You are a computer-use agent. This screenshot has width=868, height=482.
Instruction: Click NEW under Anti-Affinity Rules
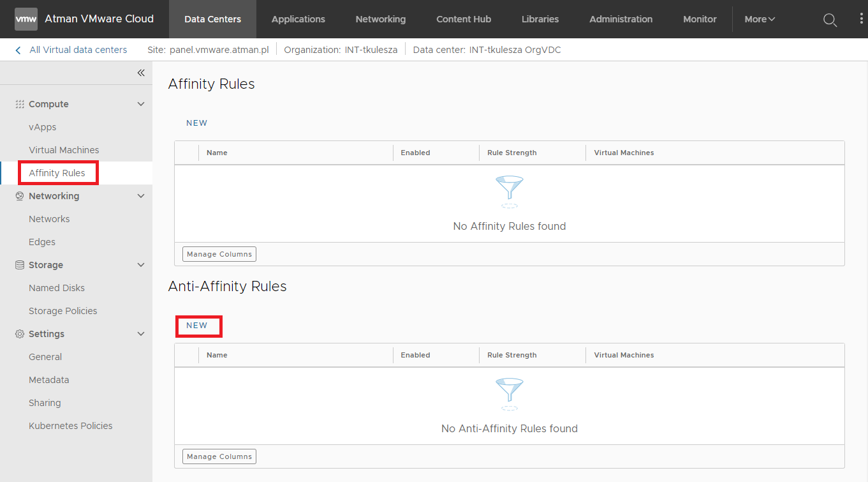click(197, 326)
